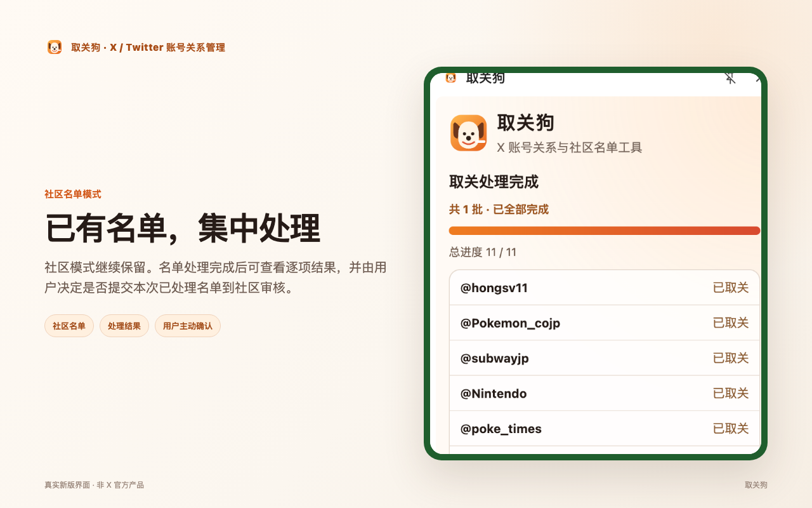The image size is (812, 508).
Task: Click the small dog icon in popup title bar
Action: coord(451,77)
